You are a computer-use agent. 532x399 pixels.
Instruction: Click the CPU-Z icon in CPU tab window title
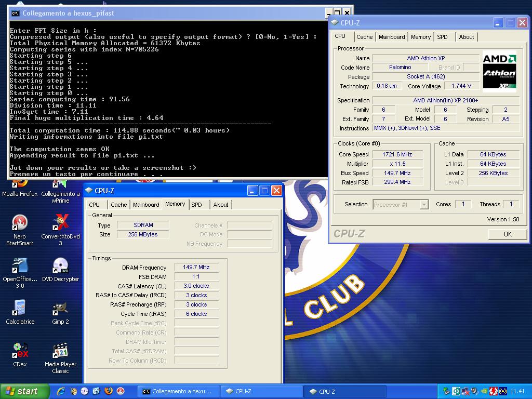[335, 22]
